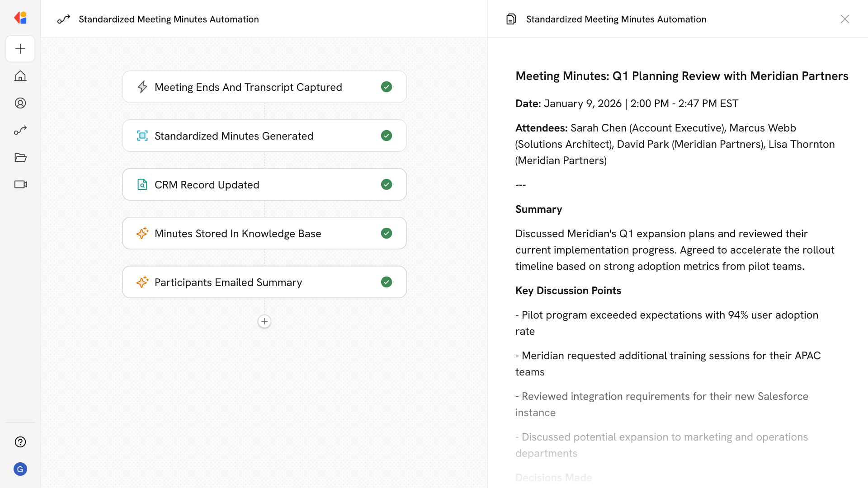Click the document icon in panel header
868x488 pixels.
click(x=511, y=19)
